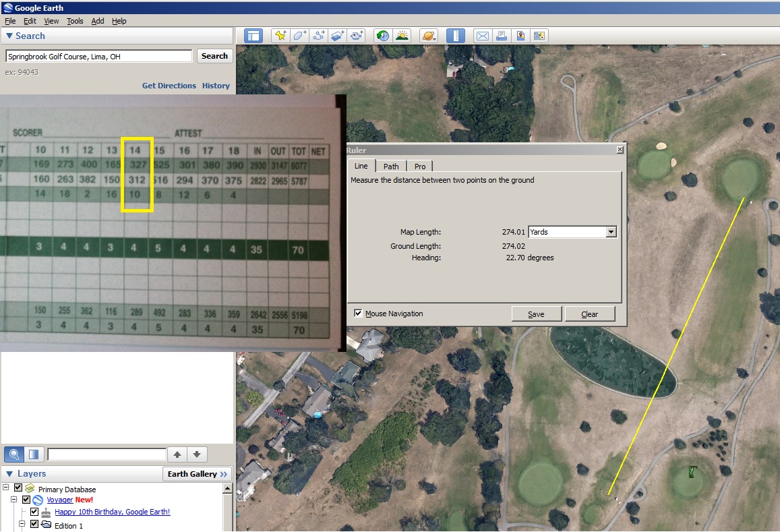Collapse the Layers panel

point(9,474)
